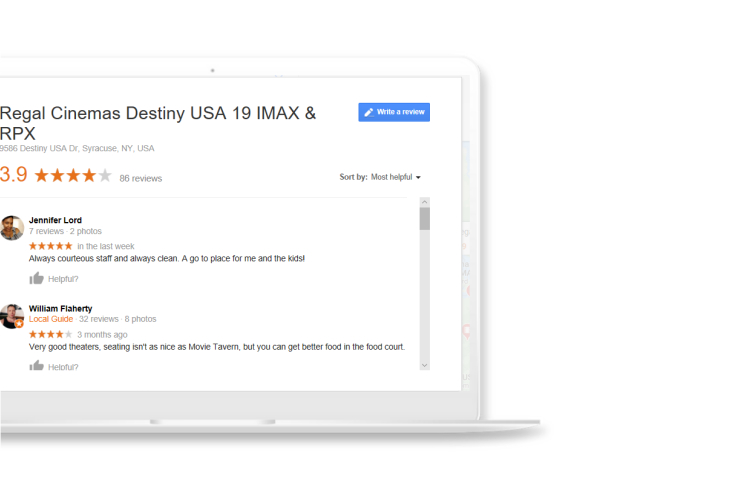Click the scrollbar up arrow

[424, 202]
